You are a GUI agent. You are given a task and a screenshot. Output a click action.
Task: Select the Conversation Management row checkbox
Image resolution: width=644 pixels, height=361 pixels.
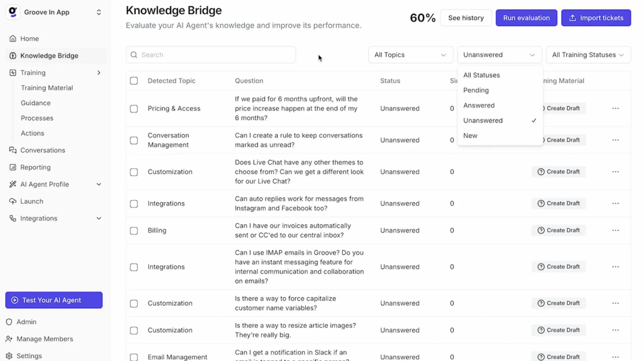click(134, 141)
